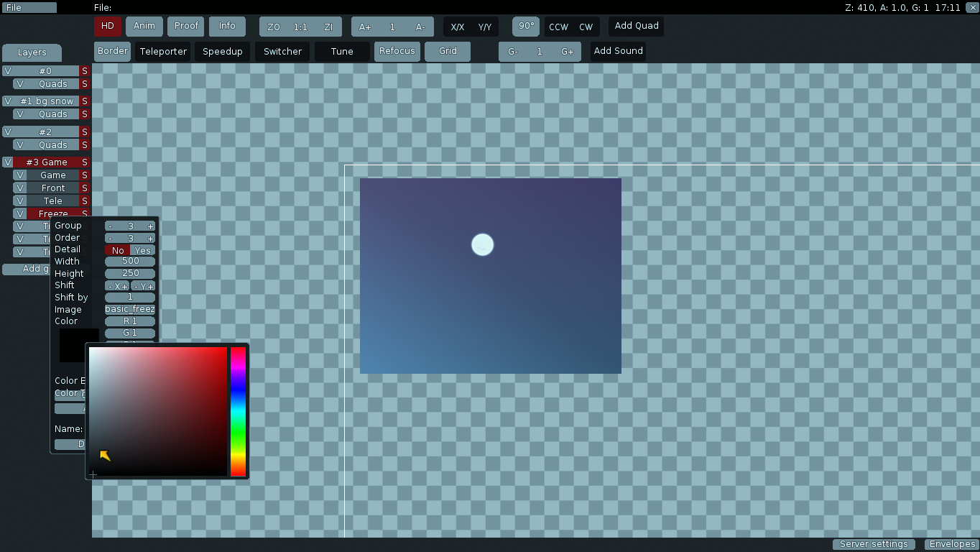Viewport: 980px width, 552px height.
Task: Switch to the Layers tab
Action: [x=32, y=52]
